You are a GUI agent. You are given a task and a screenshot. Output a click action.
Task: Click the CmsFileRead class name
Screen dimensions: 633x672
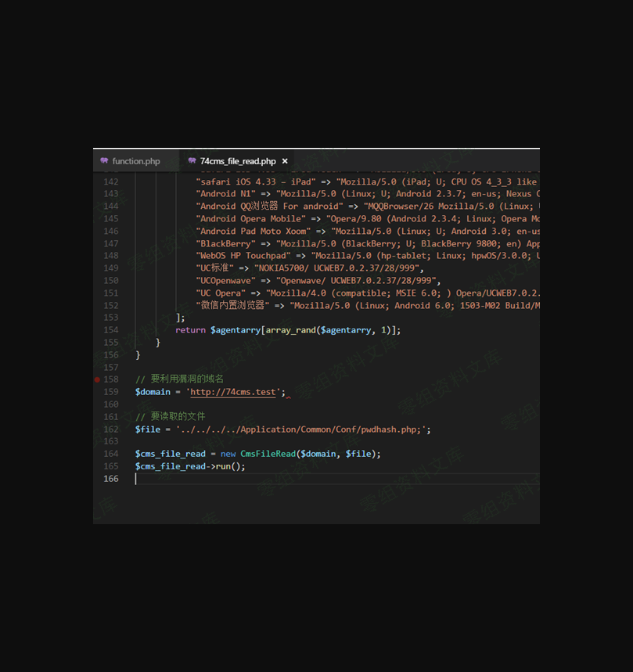[x=268, y=454]
